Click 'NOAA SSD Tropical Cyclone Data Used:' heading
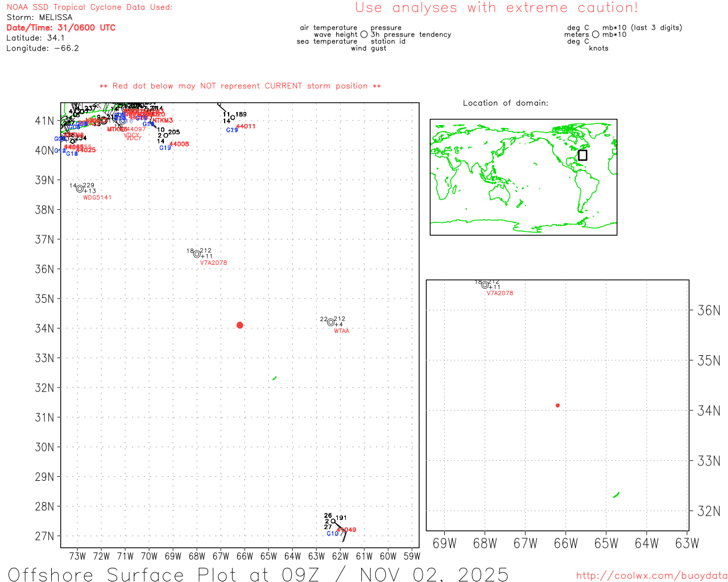The image size is (728, 582). (x=89, y=7)
